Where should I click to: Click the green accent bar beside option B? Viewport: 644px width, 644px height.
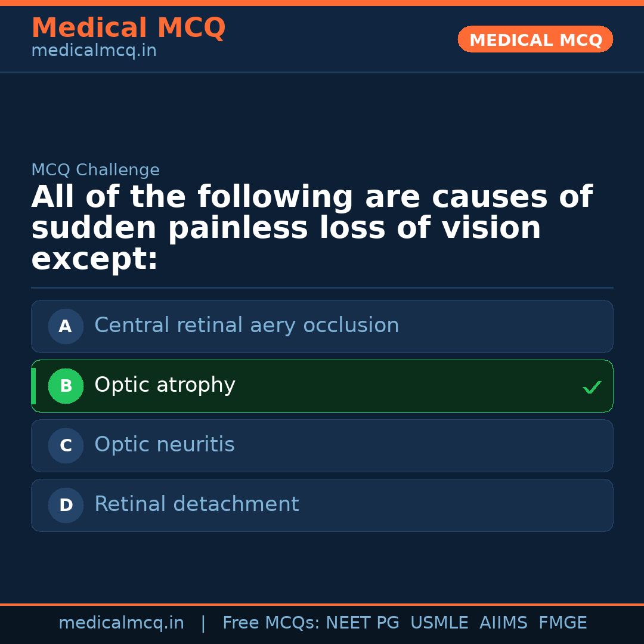33,386
